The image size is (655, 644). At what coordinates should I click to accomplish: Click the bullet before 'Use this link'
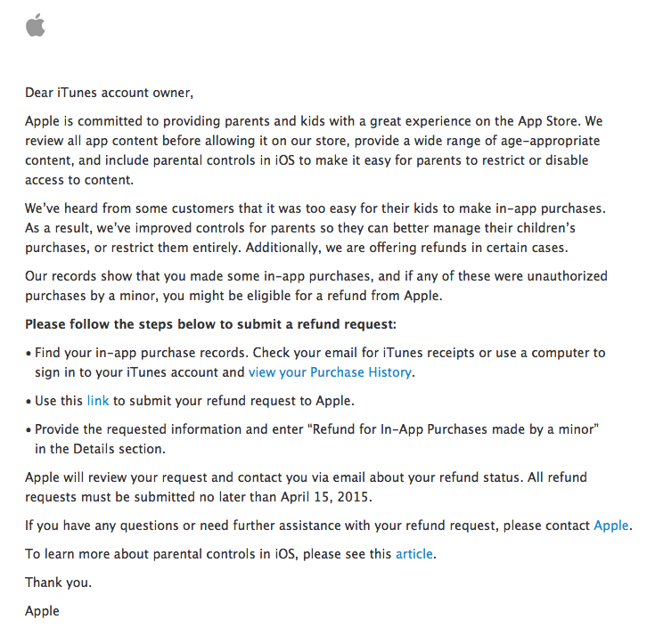point(29,402)
